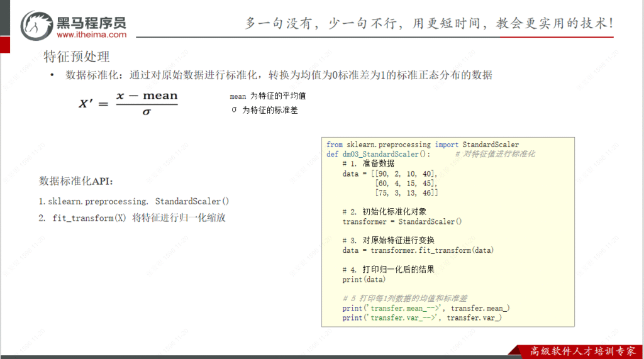Click the import StandardScaler code line
The image size is (644, 359).
(423, 145)
